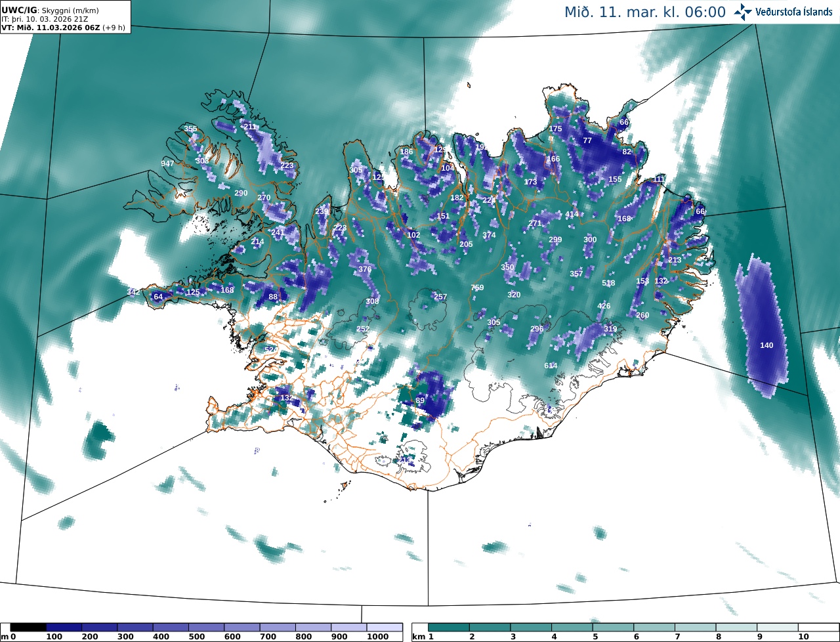Click the 252 visibility value

363,329
